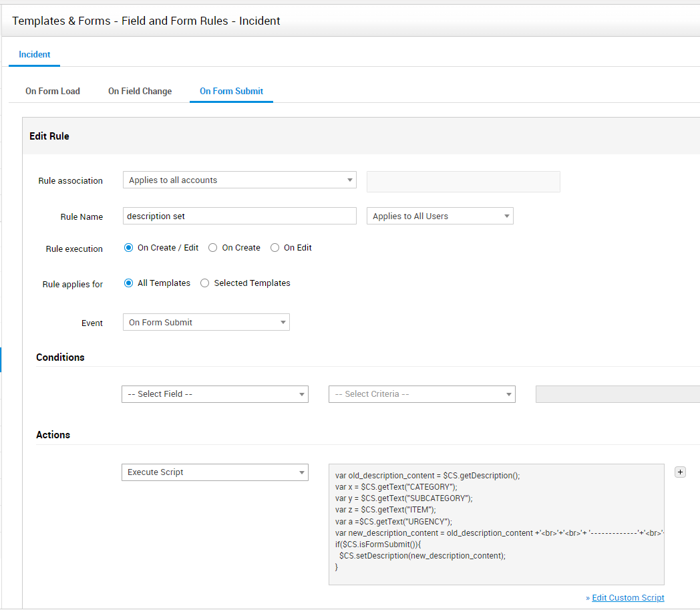Select the On Form Submit tab
This screenshot has width=700, height=614.
tap(231, 91)
